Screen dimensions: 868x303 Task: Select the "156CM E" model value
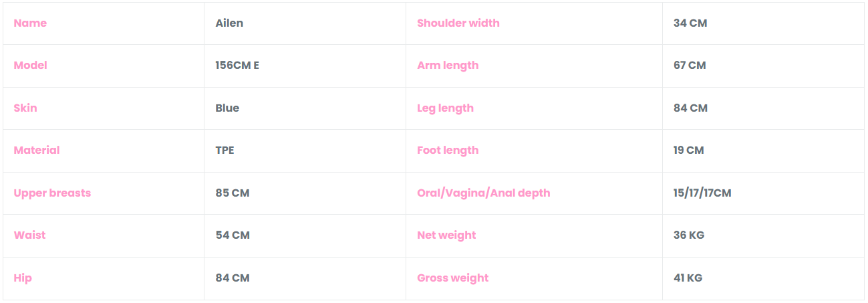point(237,66)
